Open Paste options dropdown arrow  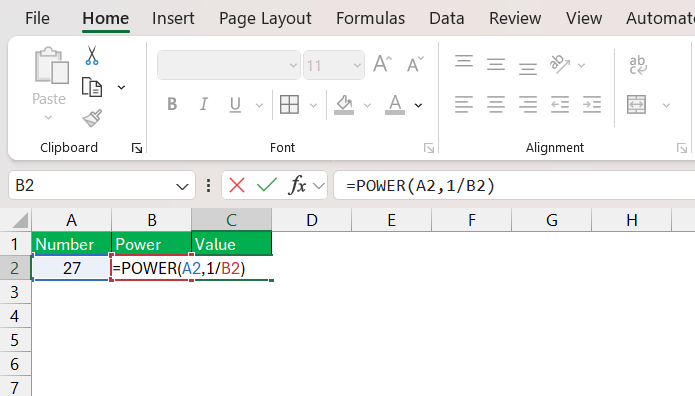pyautogui.click(x=48, y=118)
